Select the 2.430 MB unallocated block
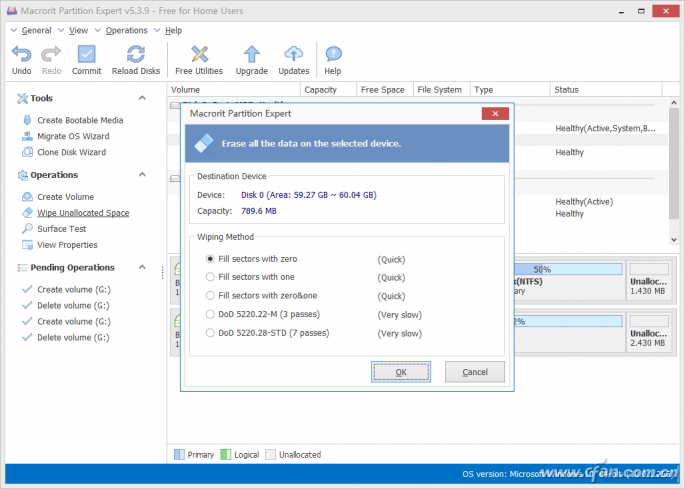The image size is (685, 489). tap(648, 332)
